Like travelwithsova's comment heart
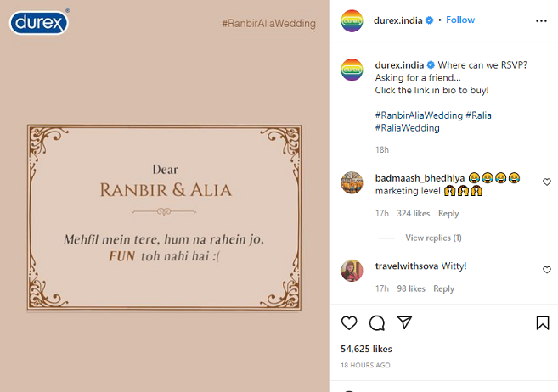This screenshot has width=558, height=392. [547, 270]
